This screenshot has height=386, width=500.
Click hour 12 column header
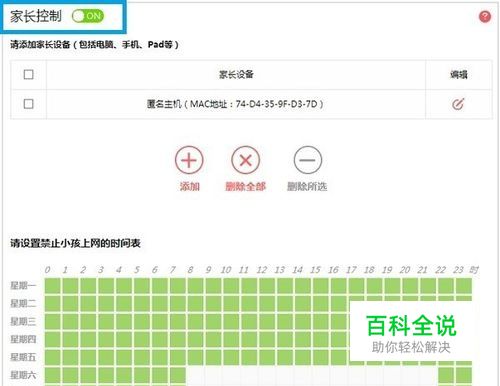[262, 270]
